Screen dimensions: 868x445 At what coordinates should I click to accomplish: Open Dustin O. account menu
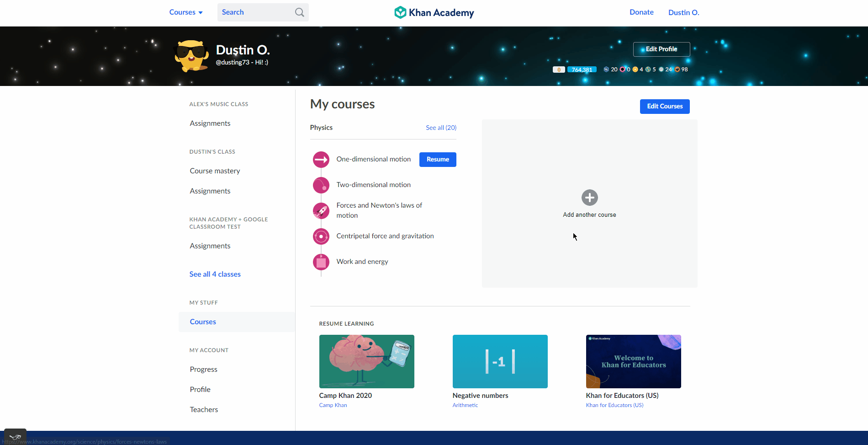click(x=683, y=12)
